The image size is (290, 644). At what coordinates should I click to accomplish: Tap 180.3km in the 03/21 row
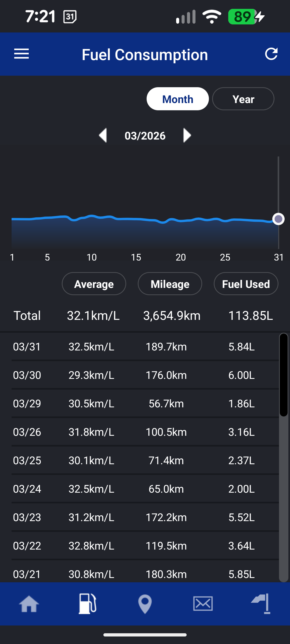pos(166,574)
